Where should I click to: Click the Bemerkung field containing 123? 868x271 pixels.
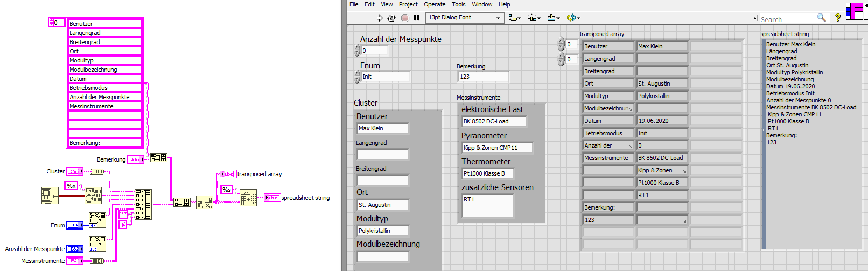[x=483, y=77]
